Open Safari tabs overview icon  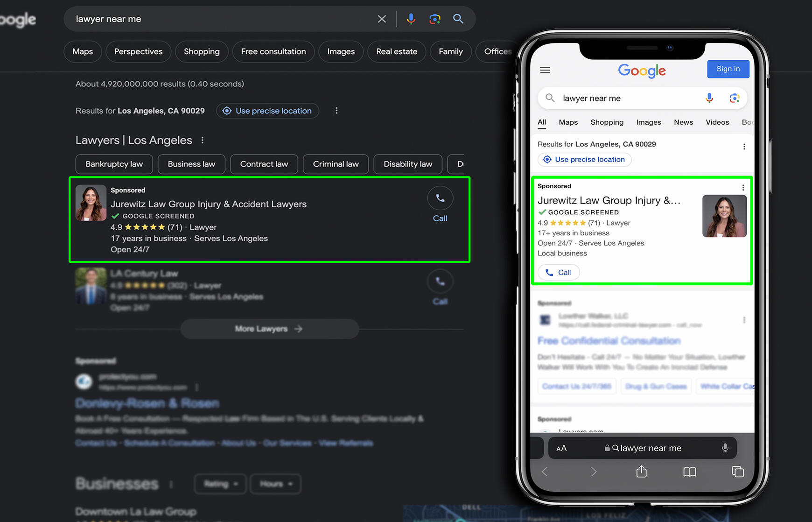(738, 472)
